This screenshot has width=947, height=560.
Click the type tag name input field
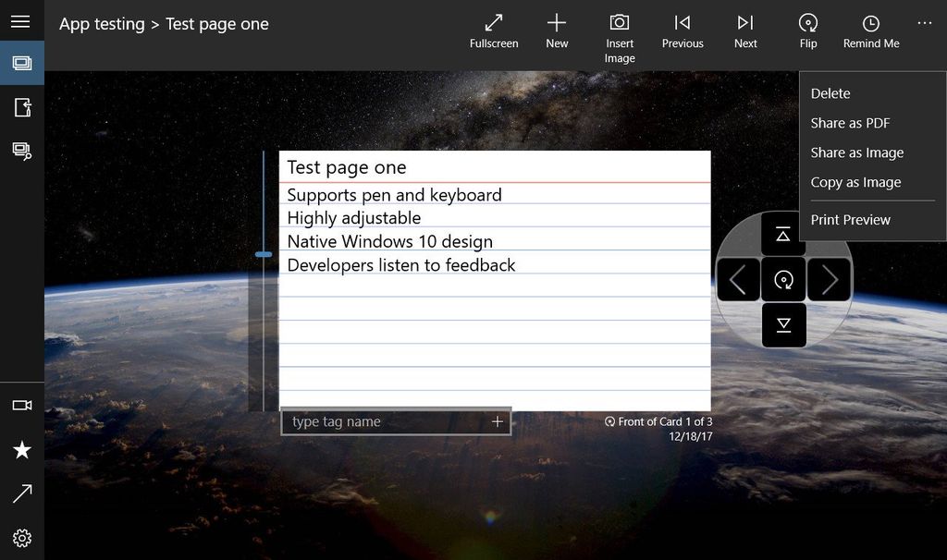click(388, 421)
